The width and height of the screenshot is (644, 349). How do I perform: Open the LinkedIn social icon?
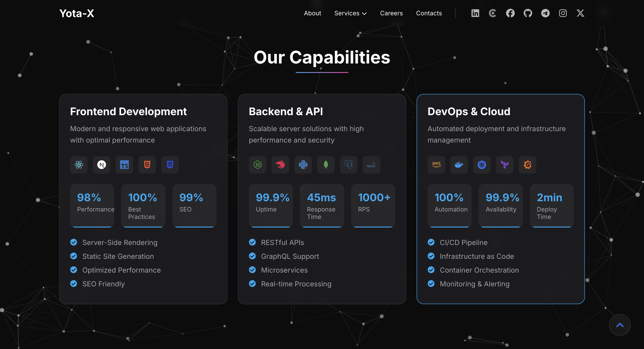click(x=475, y=13)
